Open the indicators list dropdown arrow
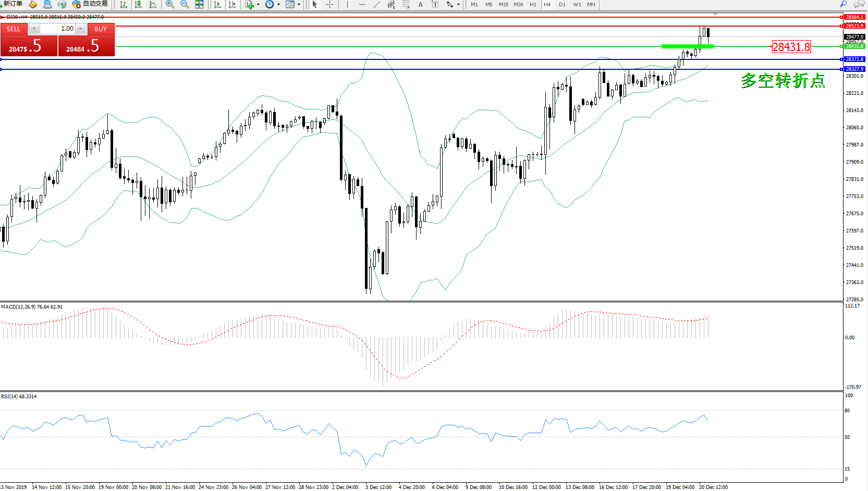This screenshot has height=491, width=868. coord(258,5)
